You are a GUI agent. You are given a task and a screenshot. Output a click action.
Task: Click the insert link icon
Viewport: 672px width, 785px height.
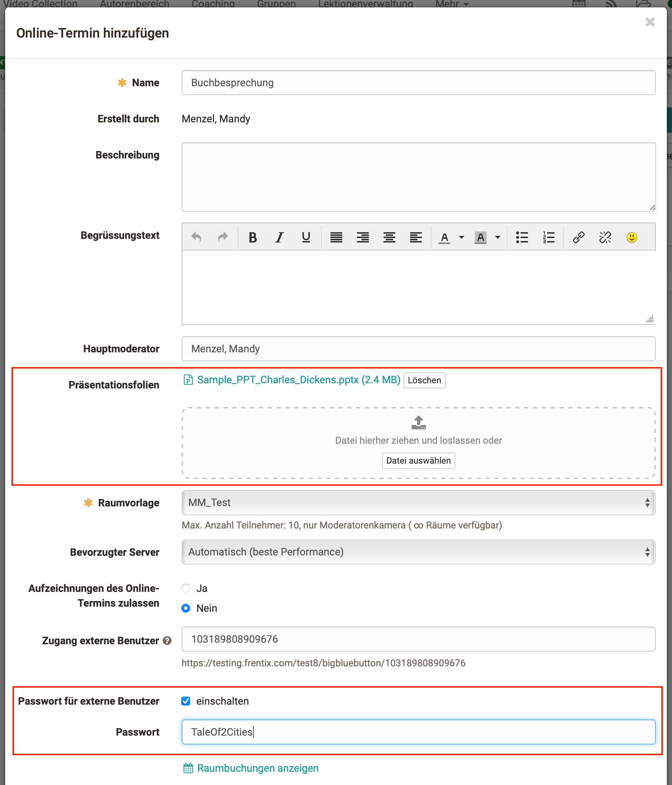[x=578, y=238]
